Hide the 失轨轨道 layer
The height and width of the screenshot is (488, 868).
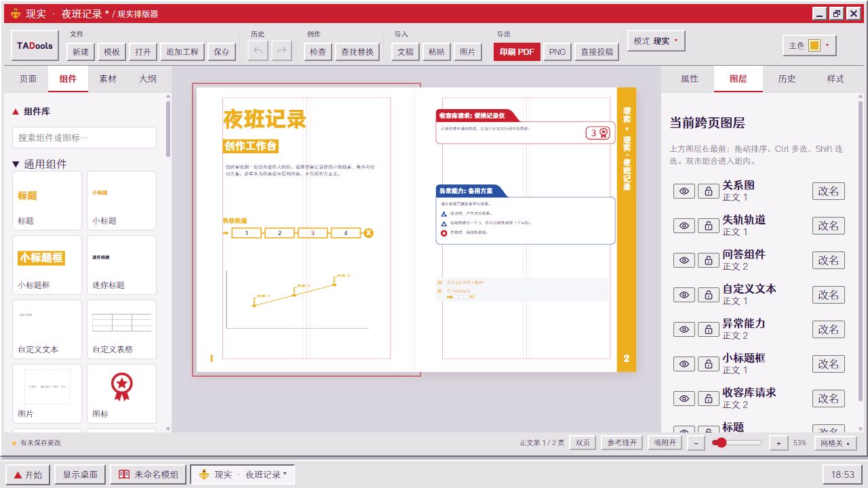pyautogui.click(x=684, y=226)
